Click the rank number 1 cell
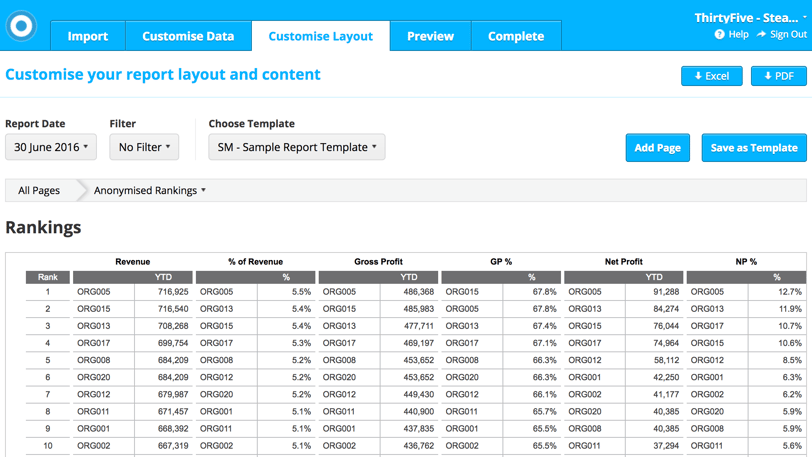Screen dimensions: 812x457 click(48, 292)
